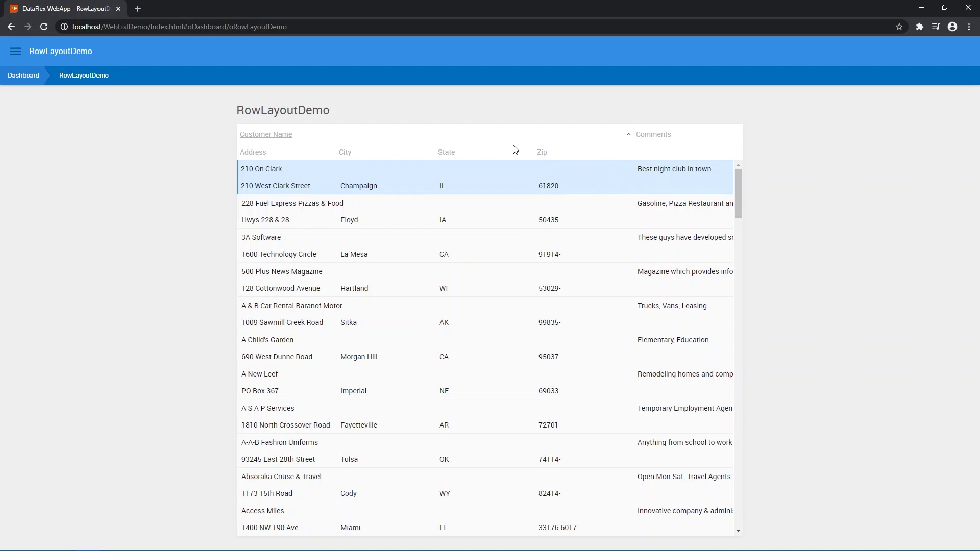The width and height of the screenshot is (980, 551).
Task: Click the list's vertical scrollbar thumb
Action: pyautogui.click(x=738, y=193)
